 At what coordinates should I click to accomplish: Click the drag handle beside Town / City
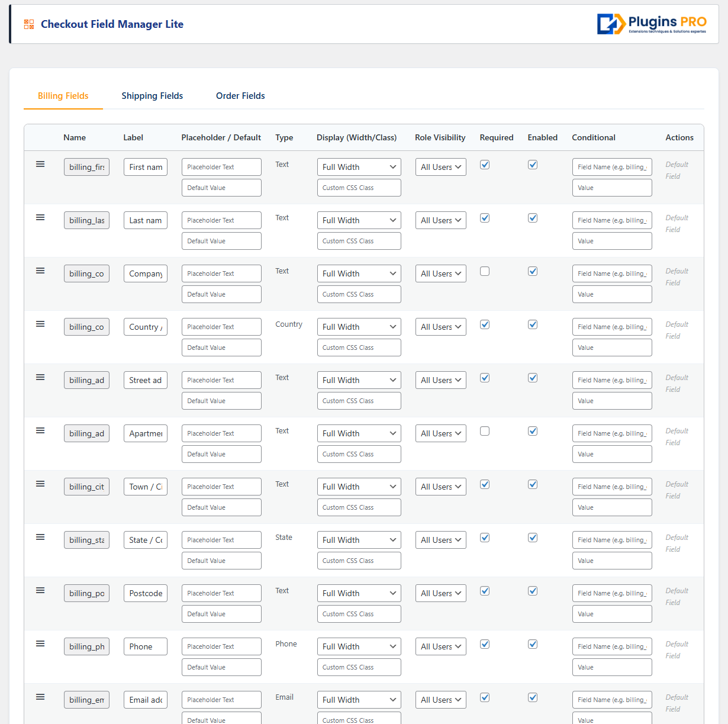(x=40, y=484)
